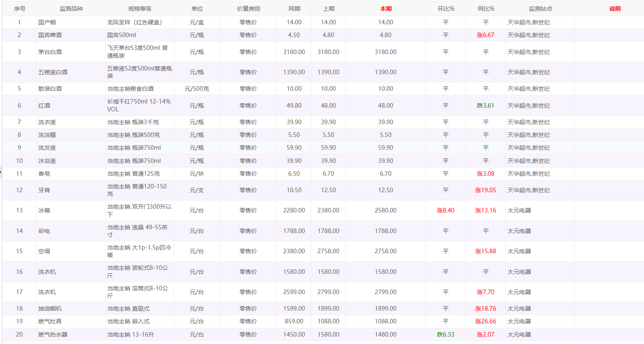Click the 国宾500ml specification cell
Image resolution: width=644 pixels, height=344 pixels.
pos(139,35)
